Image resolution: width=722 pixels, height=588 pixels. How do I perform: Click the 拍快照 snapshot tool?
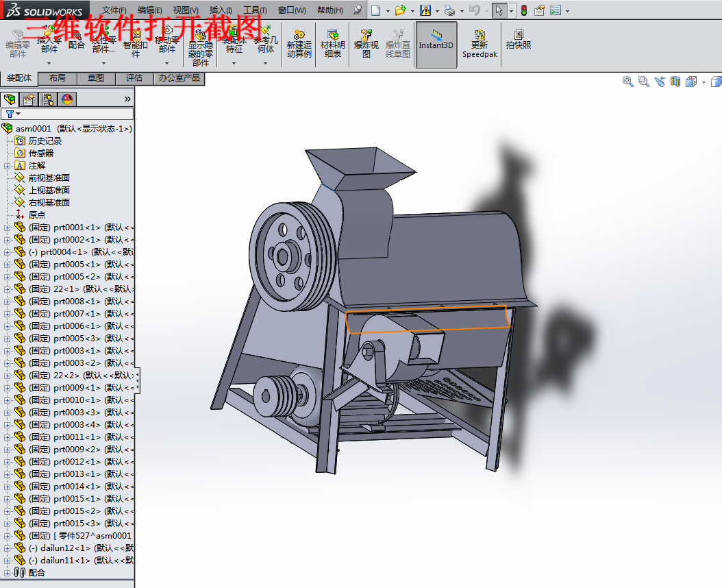click(x=519, y=40)
